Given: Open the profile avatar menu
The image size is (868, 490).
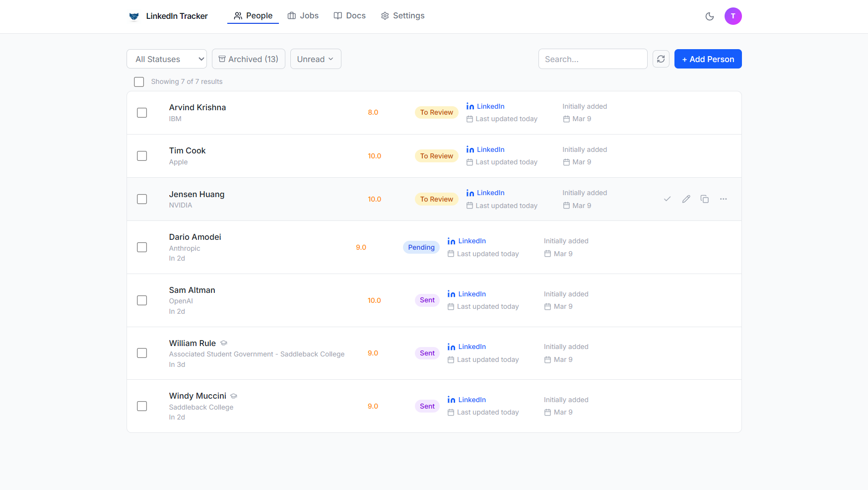Looking at the screenshot, I should [733, 16].
